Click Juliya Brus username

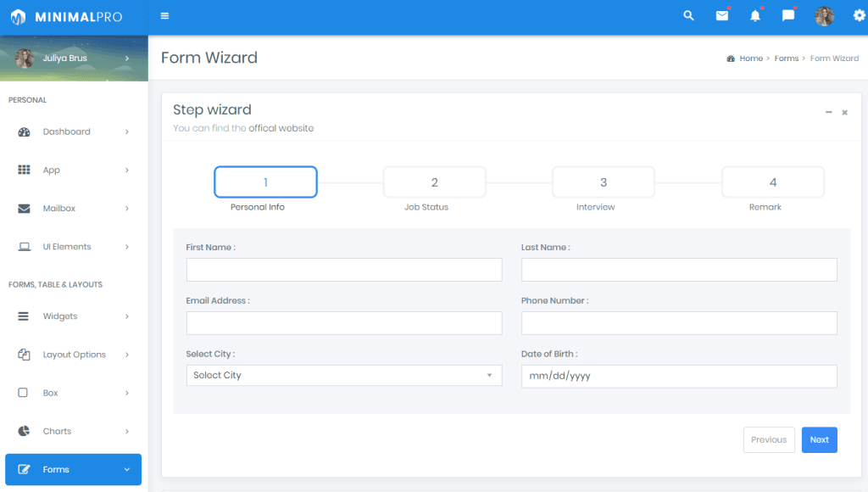(65, 59)
